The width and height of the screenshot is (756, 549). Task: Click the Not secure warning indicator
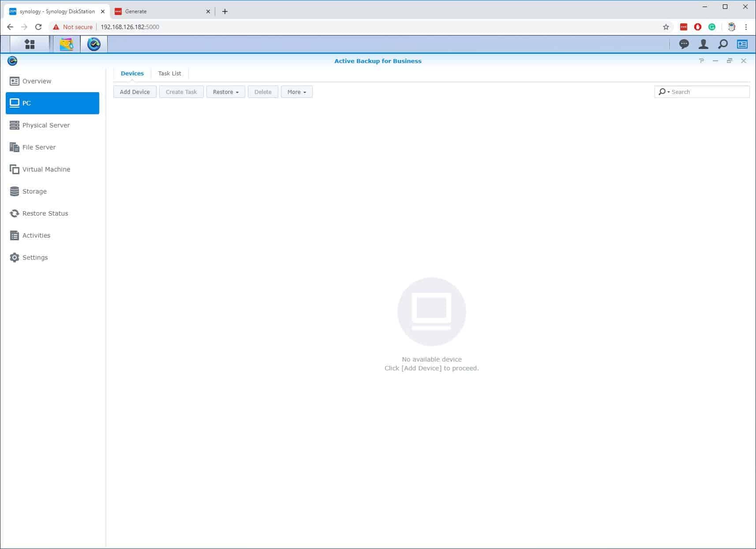coord(73,27)
